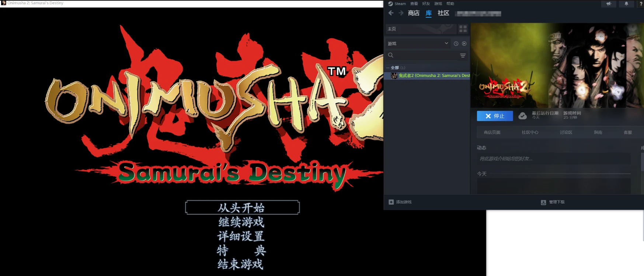
Task: Toggle the ready-to-play filter icon
Action: [x=464, y=43]
